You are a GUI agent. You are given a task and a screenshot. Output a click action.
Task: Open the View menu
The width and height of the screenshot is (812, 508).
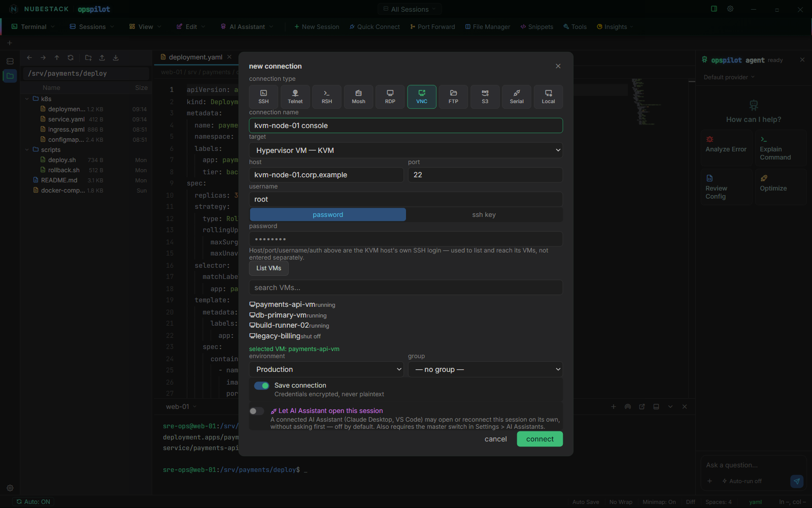[145, 27]
